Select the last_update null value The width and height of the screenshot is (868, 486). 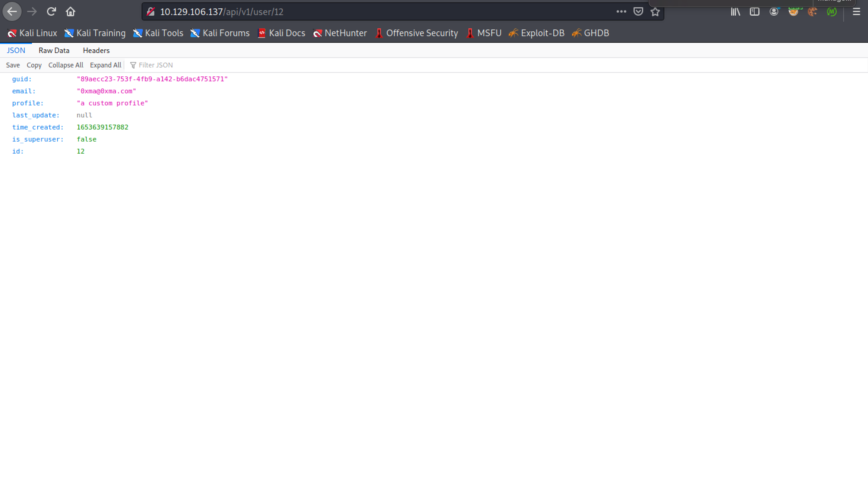point(84,115)
